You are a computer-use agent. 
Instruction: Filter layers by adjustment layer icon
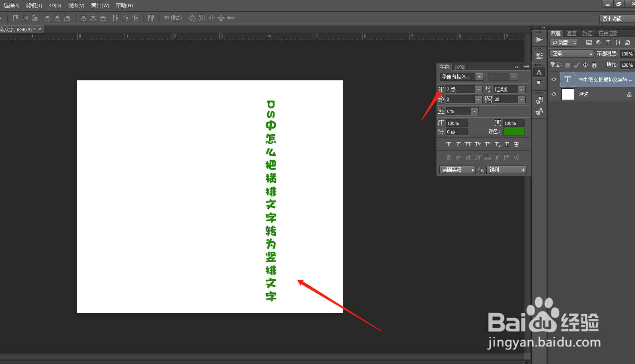598,42
